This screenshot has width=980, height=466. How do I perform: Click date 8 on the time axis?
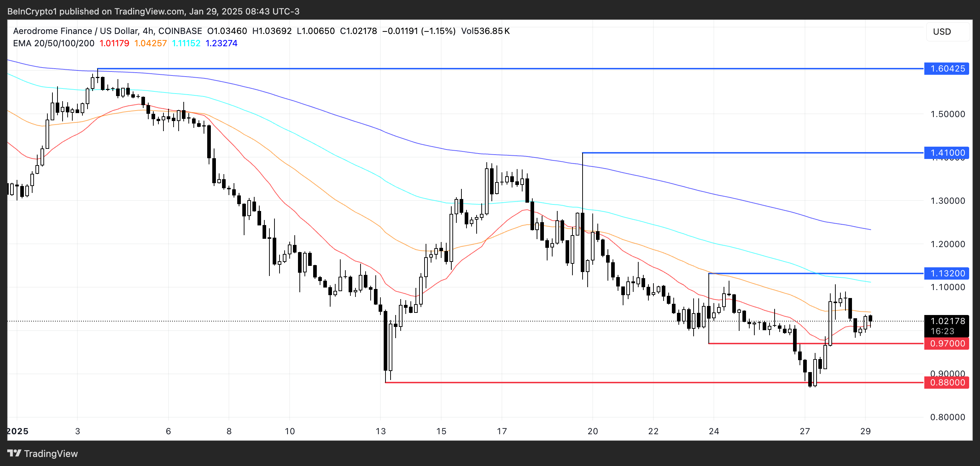point(229,431)
